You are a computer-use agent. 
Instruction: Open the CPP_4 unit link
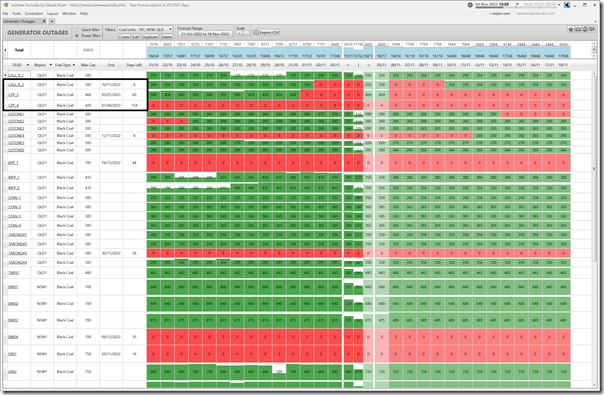coord(13,105)
